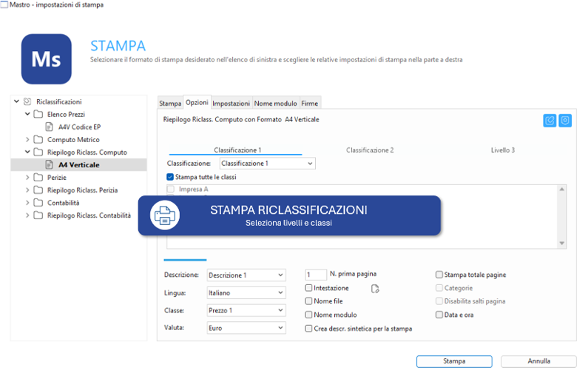The height and width of the screenshot is (379, 588).
Task: Enable the Intestazione checkbox
Action: pyautogui.click(x=308, y=288)
